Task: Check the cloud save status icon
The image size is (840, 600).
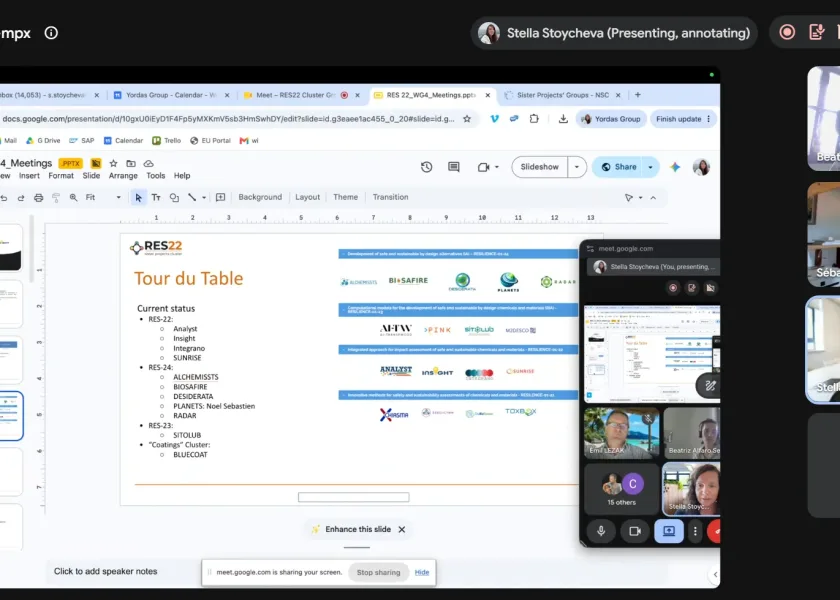Action: [149, 163]
